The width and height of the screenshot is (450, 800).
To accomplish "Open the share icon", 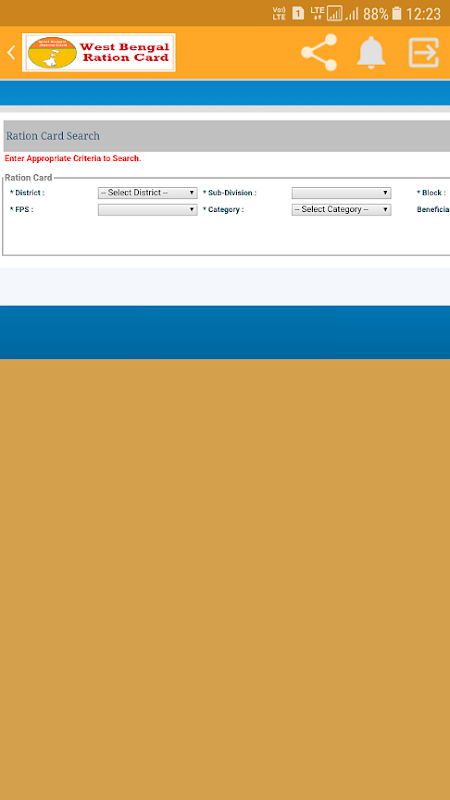I will (x=319, y=52).
